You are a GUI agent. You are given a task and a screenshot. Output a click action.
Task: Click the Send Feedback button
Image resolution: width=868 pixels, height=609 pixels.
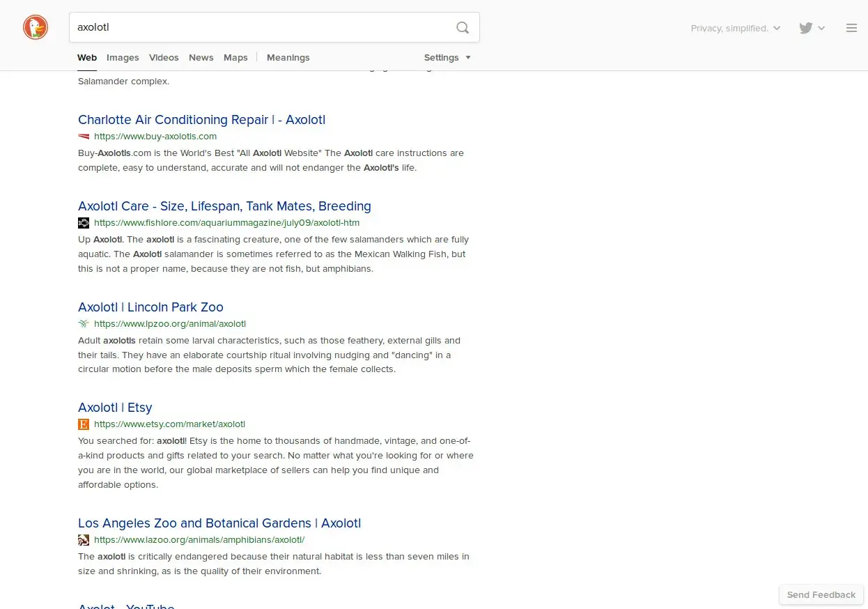(821, 595)
